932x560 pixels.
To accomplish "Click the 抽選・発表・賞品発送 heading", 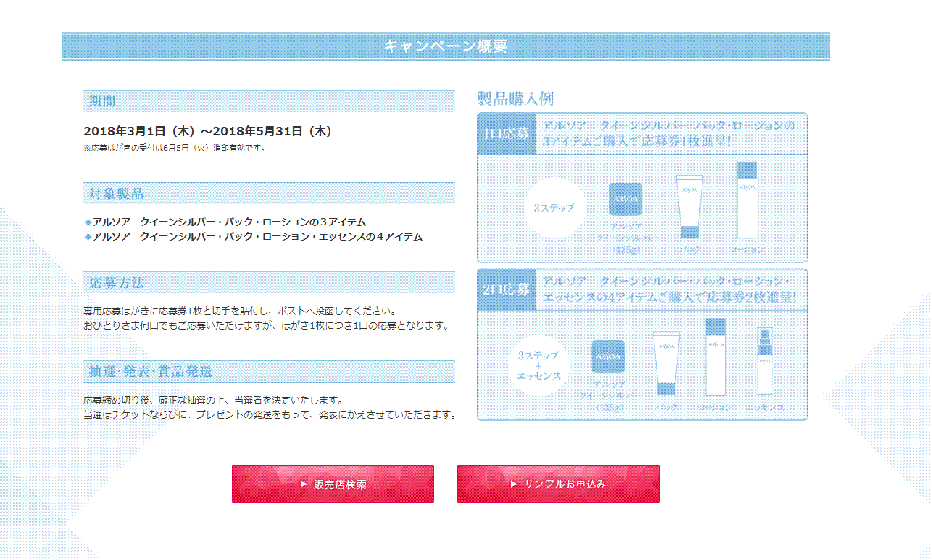I will point(269,372).
